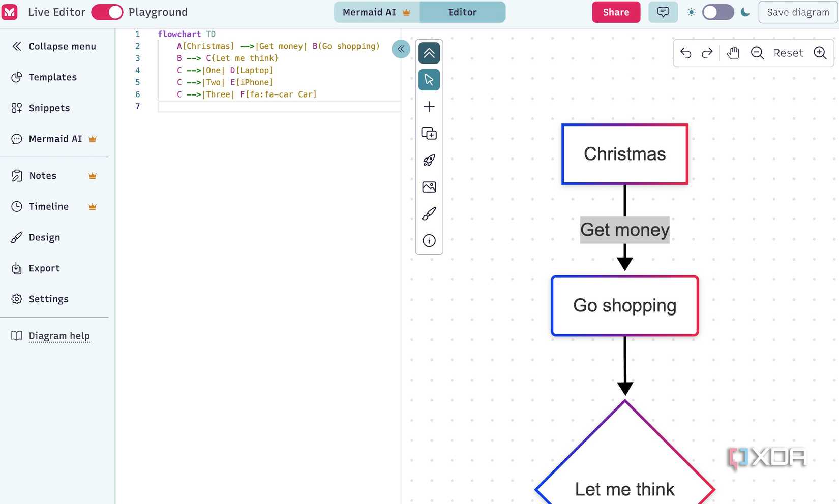This screenshot has height=504, width=839.
Task: Select the cursor/select tool on canvas toolbar
Action: 429,80
